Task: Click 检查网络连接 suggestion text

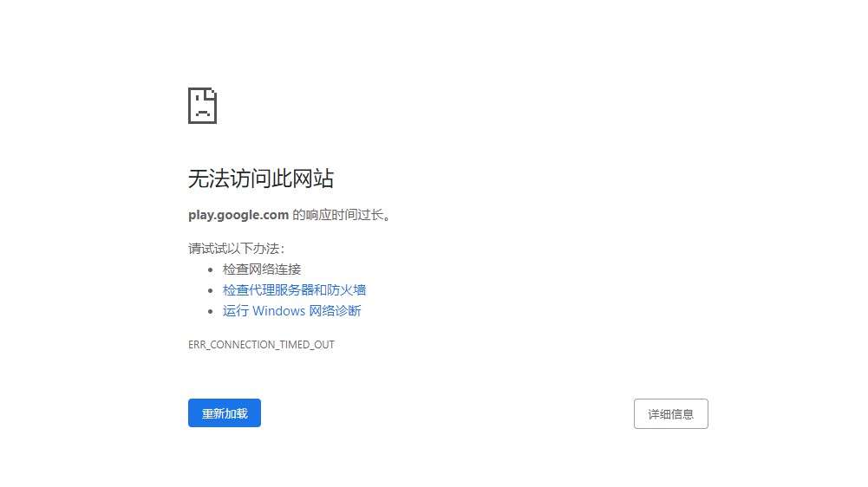Action: [x=262, y=269]
